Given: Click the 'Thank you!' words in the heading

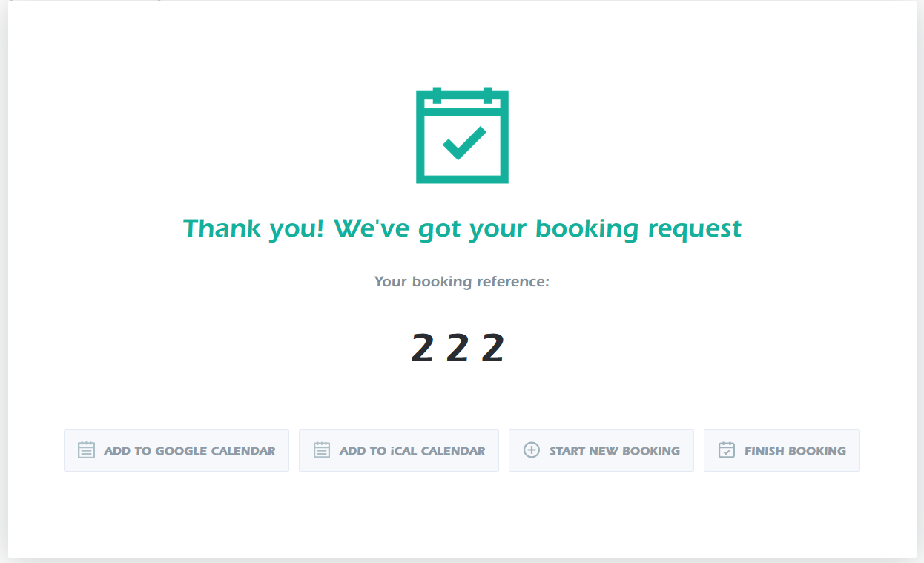Looking at the screenshot, I should click(x=254, y=228).
